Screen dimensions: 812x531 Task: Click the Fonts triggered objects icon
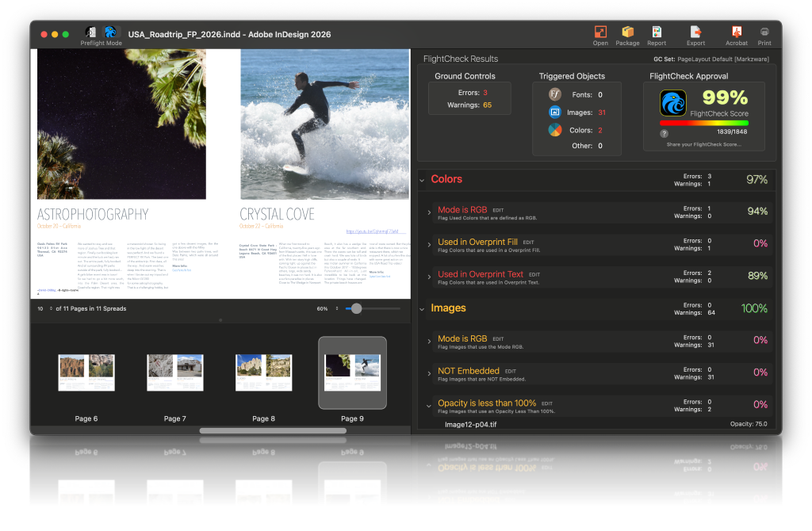pos(555,94)
